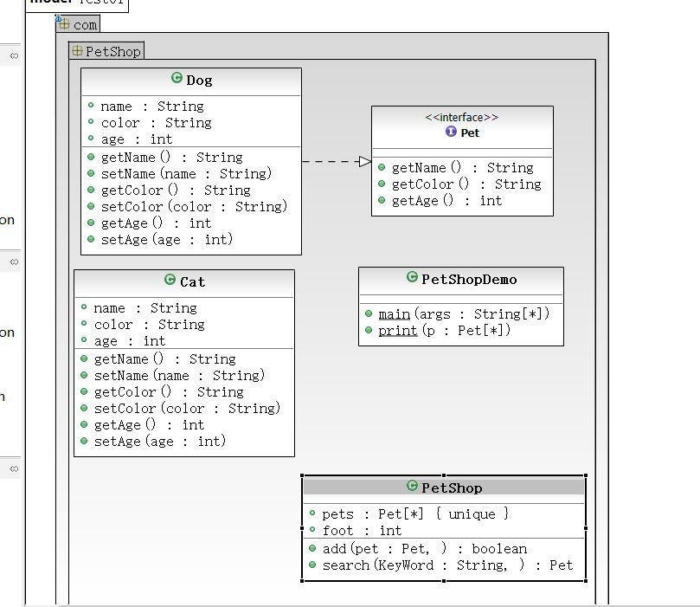Screen dimensions: 700x607
Task: Select Cat's setColor(color : String) method
Action: click(187, 408)
